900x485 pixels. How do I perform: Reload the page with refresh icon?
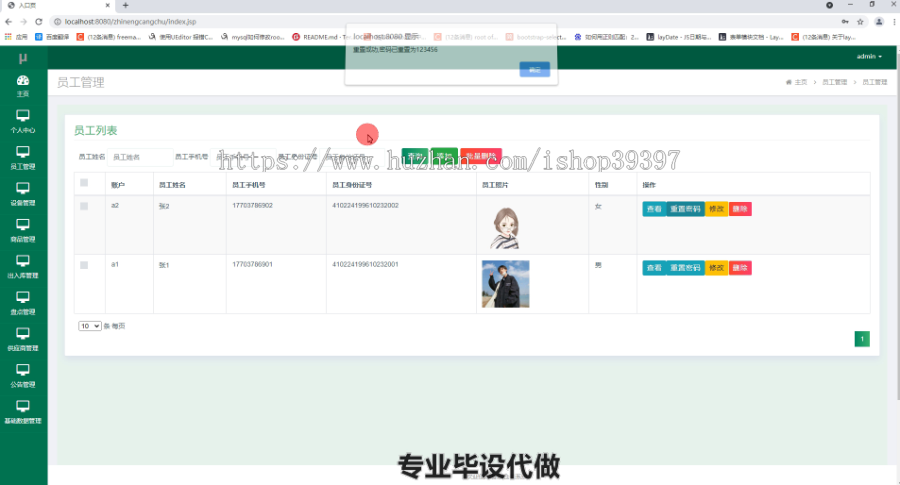(38, 22)
